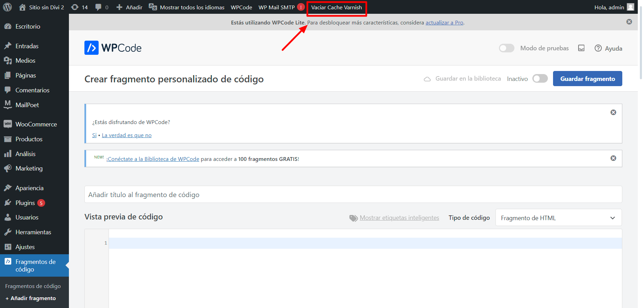Select the Fragmentos de código submenu item
This screenshot has height=308, width=644.
coord(33,286)
